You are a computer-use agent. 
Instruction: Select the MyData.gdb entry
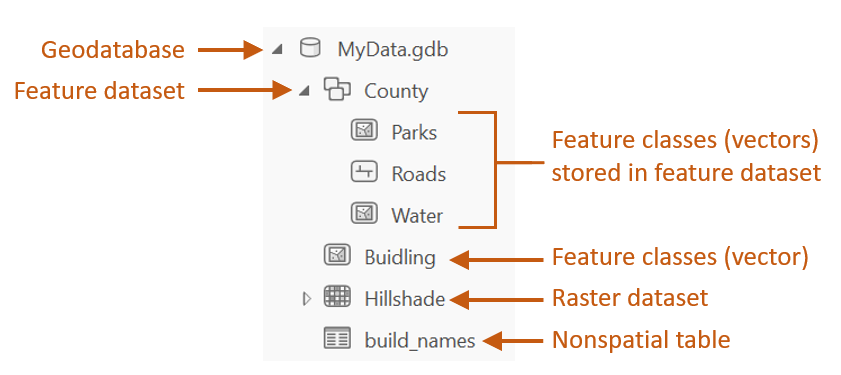click(x=393, y=50)
